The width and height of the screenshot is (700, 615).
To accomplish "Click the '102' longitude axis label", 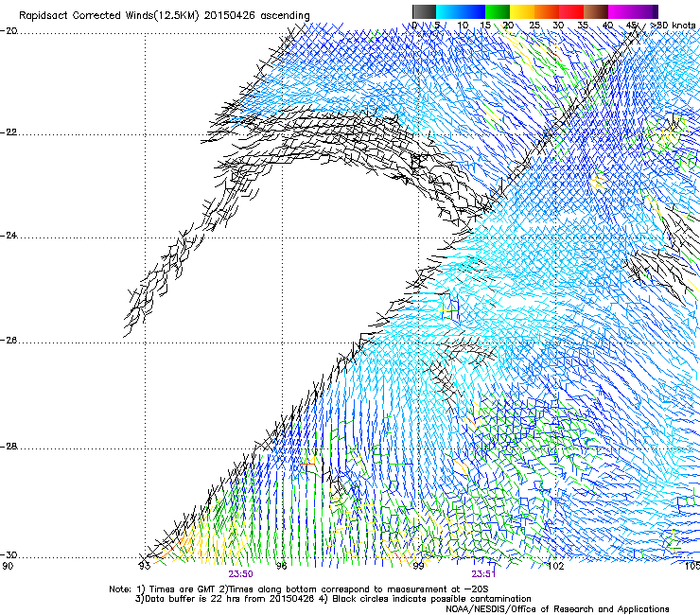I will (x=555, y=566).
